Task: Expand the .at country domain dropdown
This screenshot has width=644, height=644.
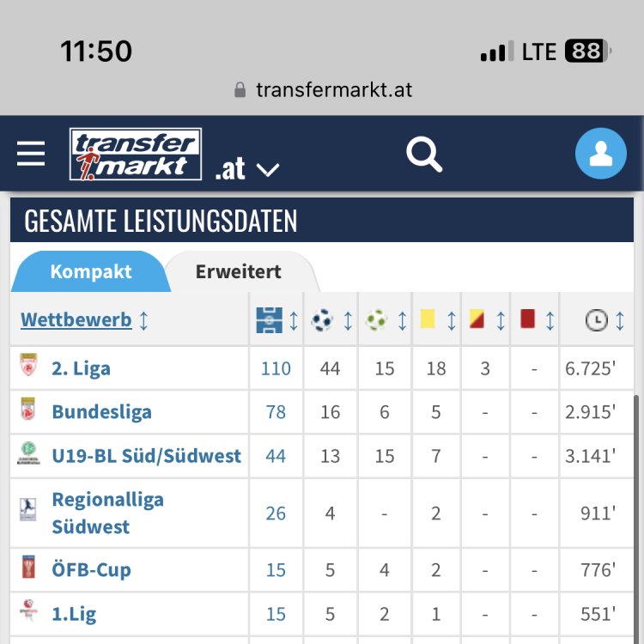Action: 247,169
